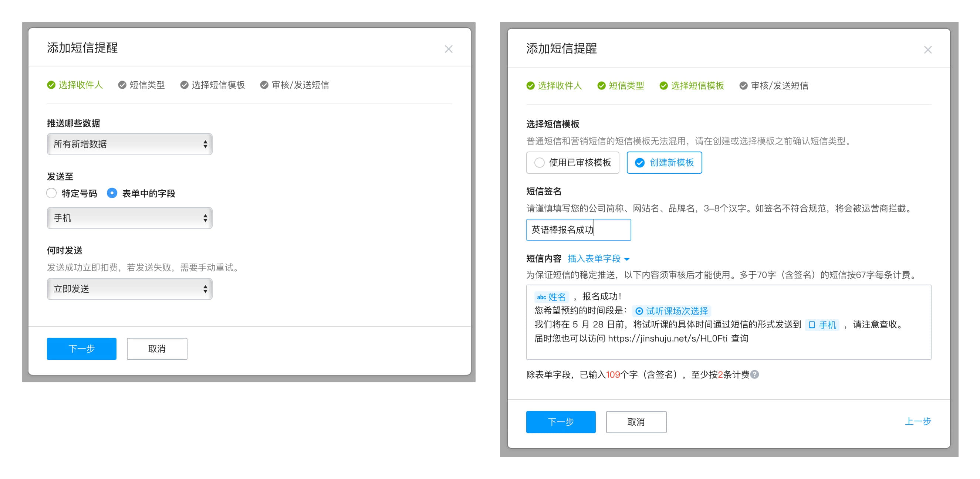Click the 姓名 abc field tag in message content
This screenshot has height=479, width=980.
551,297
